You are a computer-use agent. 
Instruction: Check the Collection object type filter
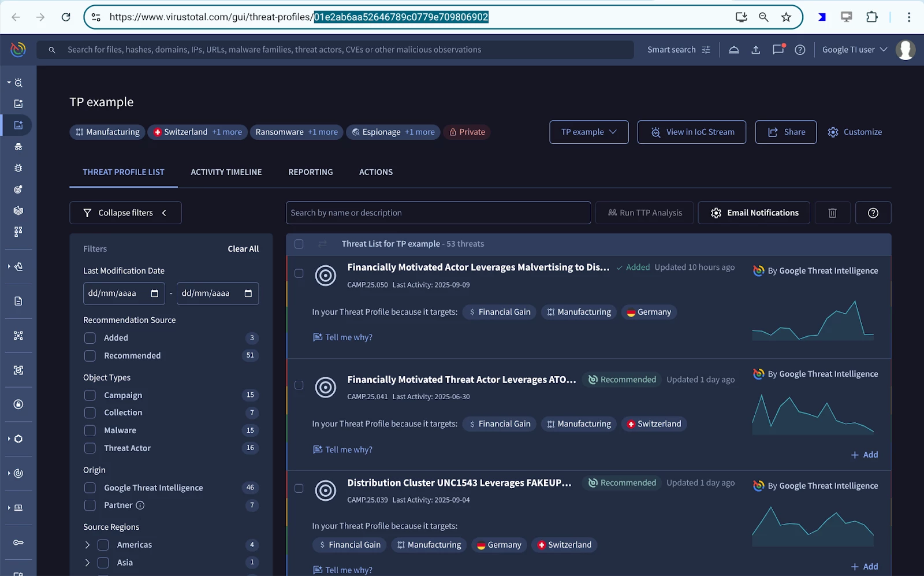coord(90,413)
